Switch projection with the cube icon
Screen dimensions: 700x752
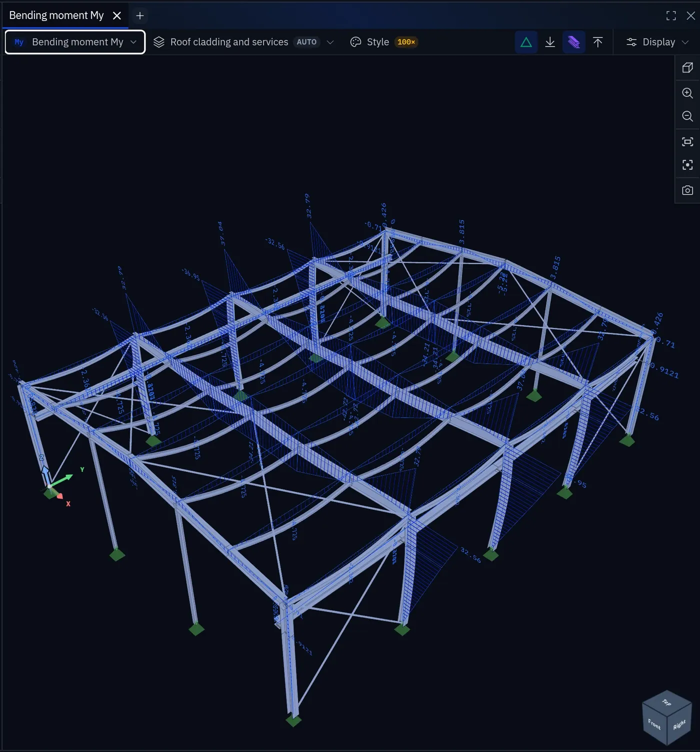(687, 68)
